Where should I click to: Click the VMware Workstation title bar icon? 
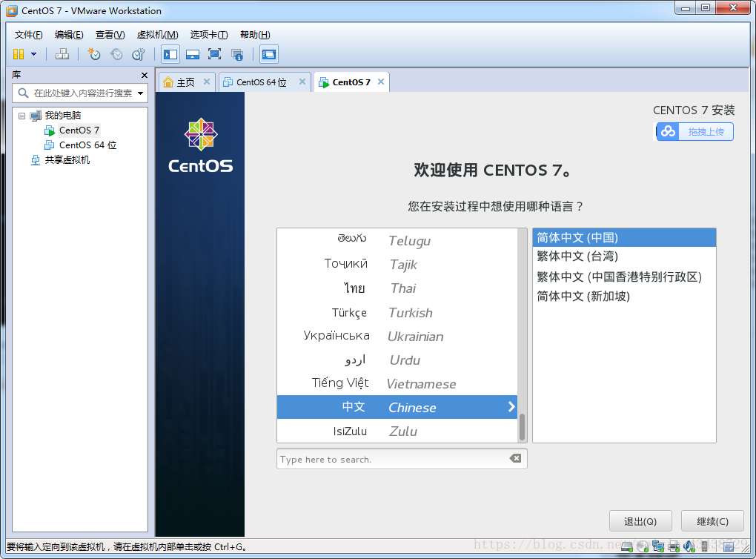(12, 10)
